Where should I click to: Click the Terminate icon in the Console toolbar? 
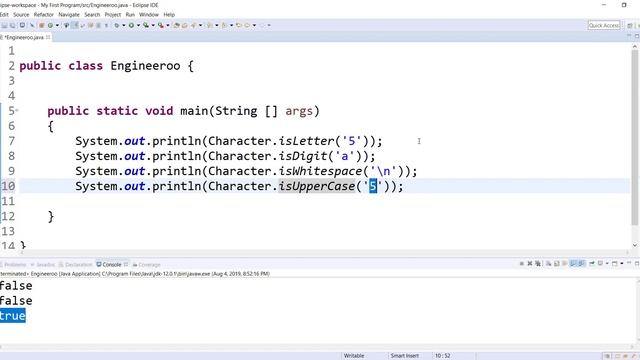tap(522, 264)
